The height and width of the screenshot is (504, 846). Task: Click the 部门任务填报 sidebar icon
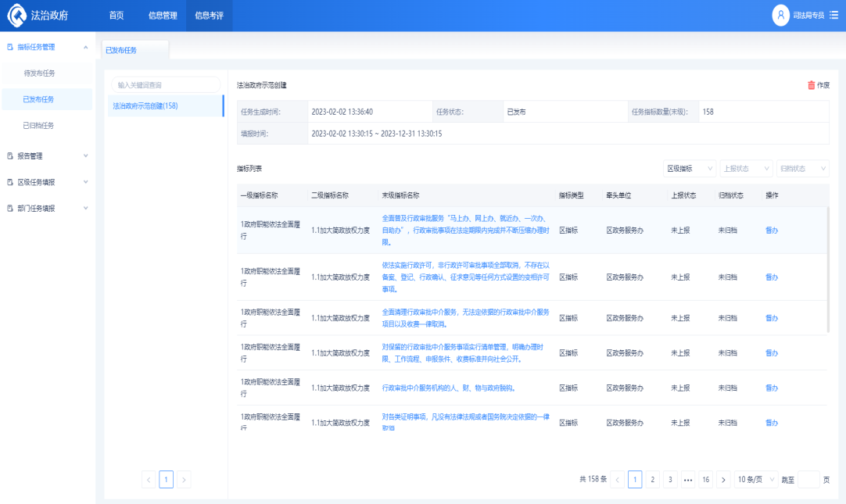(x=10, y=209)
